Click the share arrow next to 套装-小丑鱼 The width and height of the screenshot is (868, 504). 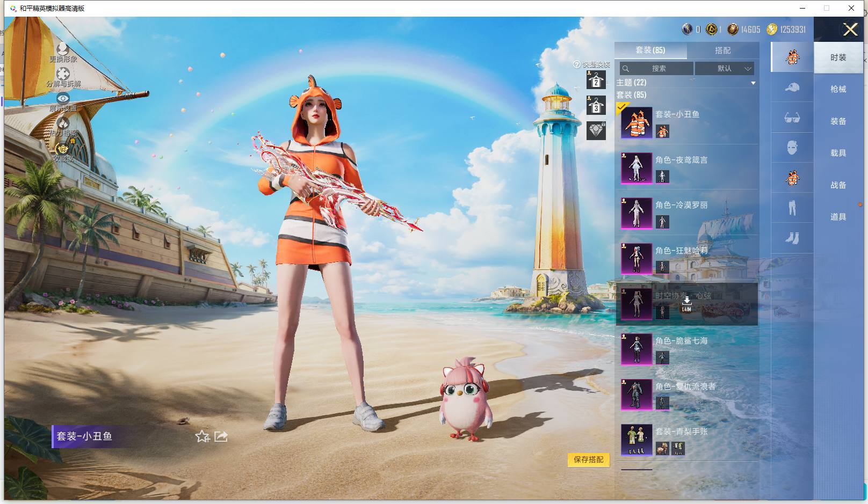(x=221, y=436)
